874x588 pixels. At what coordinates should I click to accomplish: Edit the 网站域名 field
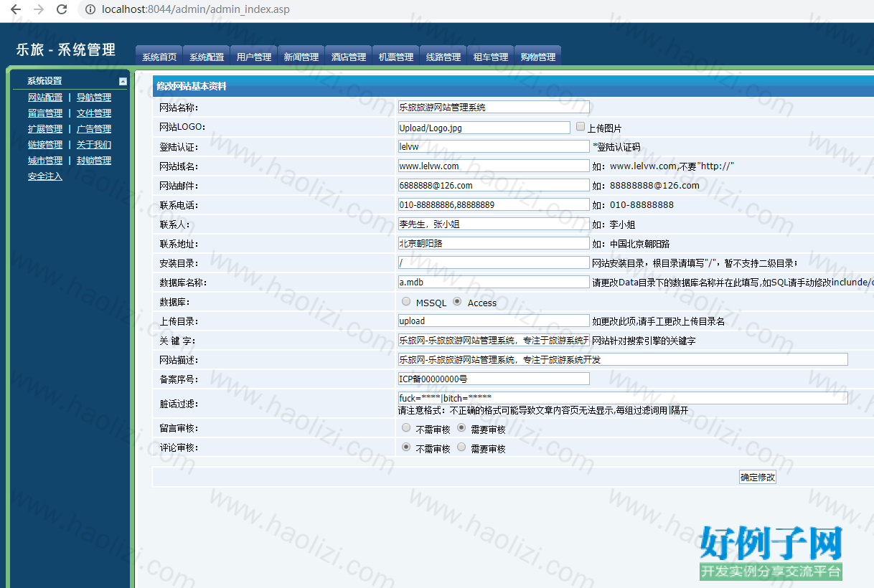tap(494, 166)
